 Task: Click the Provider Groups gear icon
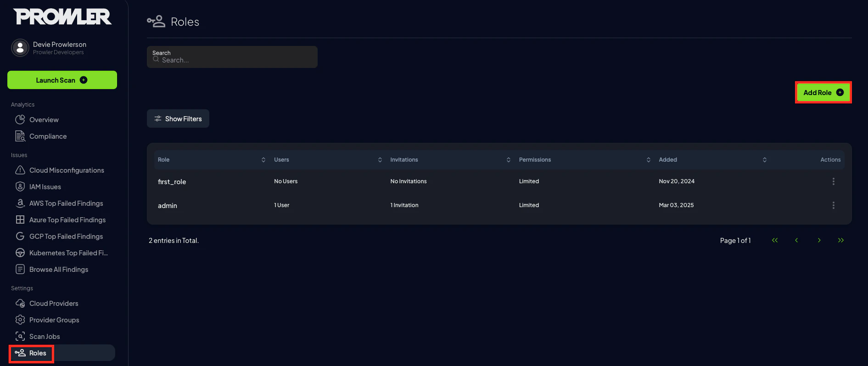(x=20, y=320)
